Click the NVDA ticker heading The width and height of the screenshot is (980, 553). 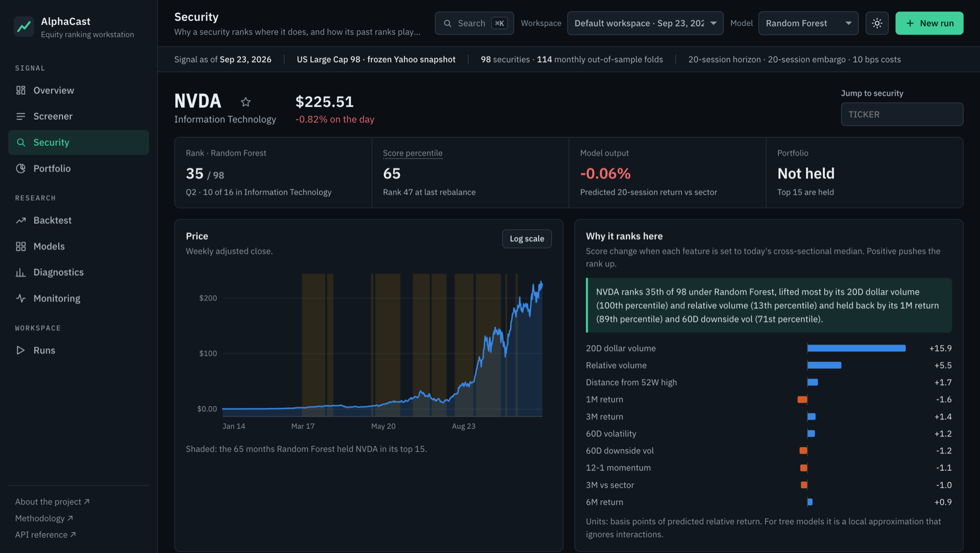(x=198, y=101)
